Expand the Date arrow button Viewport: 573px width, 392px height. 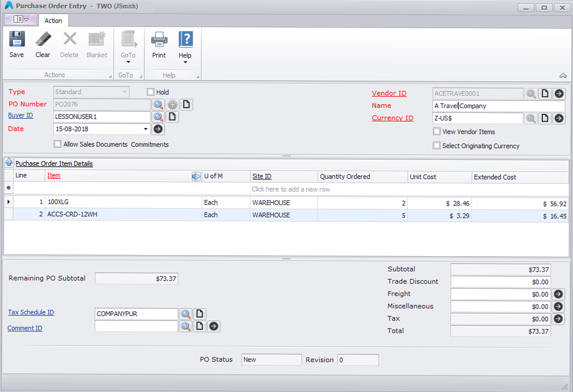158,129
